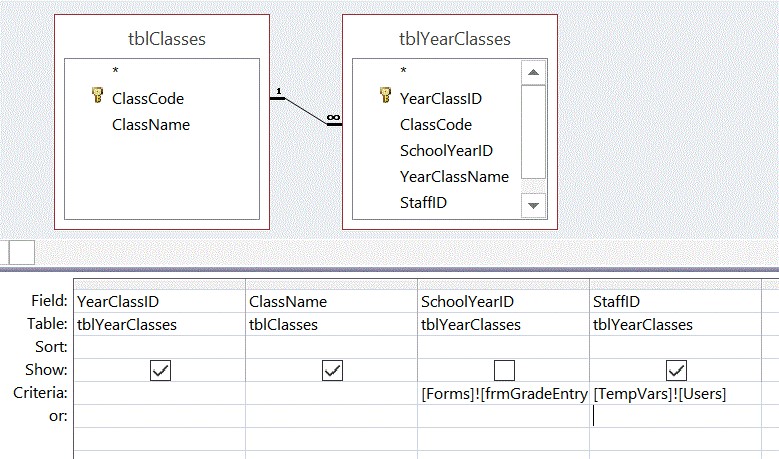Click the Criteria cell with TempVars Users
Screen dimensions: 779x459
[676, 394]
